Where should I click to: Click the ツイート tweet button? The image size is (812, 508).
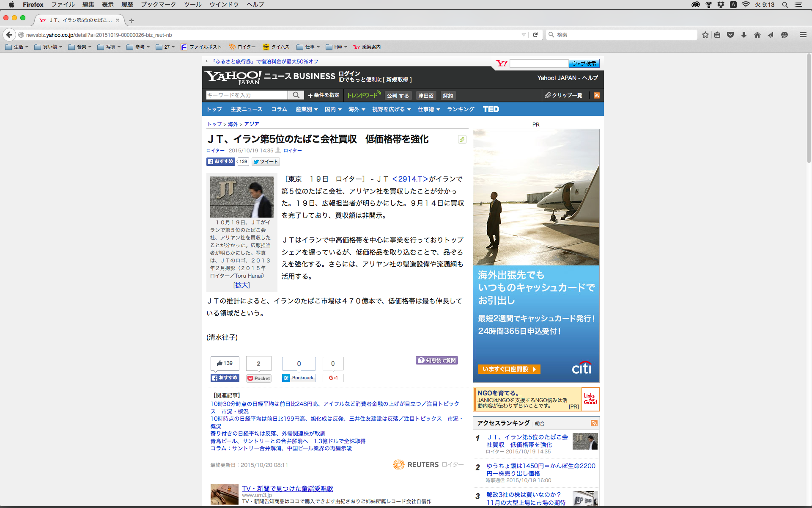coord(266,162)
